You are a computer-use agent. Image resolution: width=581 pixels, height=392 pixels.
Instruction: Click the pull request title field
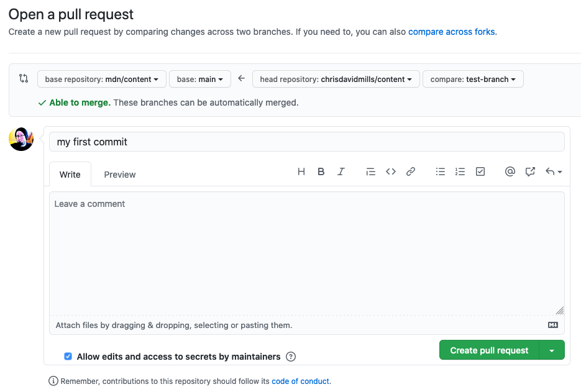pos(307,142)
